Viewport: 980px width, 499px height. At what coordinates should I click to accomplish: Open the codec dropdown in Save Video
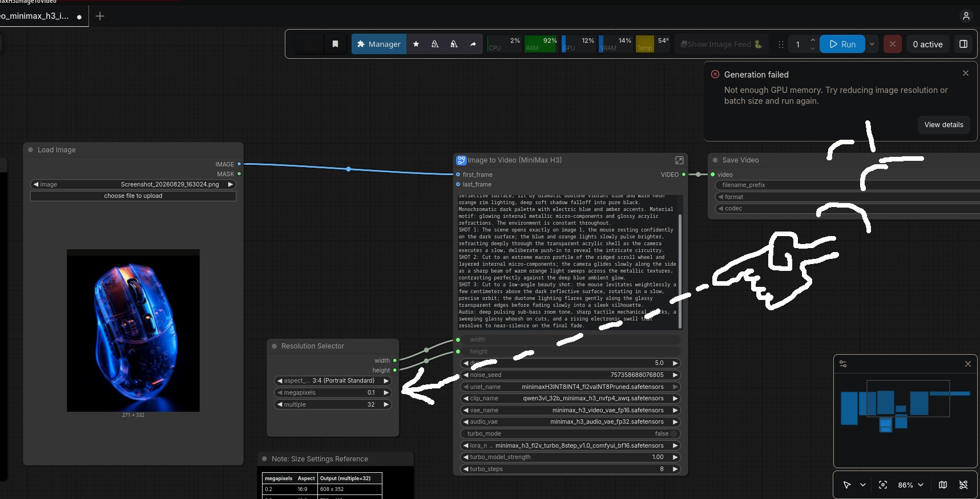(848, 209)
